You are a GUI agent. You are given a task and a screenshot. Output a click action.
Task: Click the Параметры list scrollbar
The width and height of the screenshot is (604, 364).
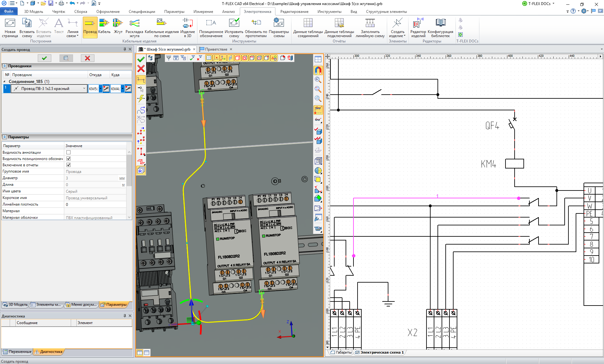[129, 185]
